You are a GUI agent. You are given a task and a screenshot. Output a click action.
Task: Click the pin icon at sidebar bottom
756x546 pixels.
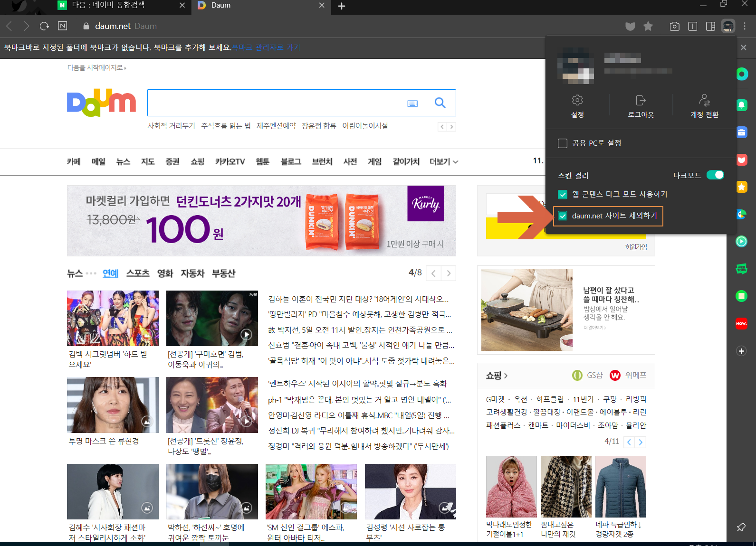pos(741,527)
